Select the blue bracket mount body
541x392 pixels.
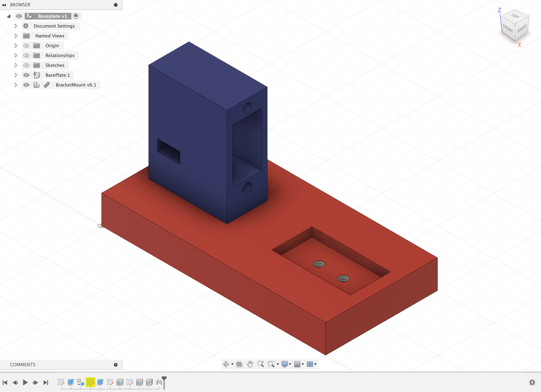click(191, 119)
